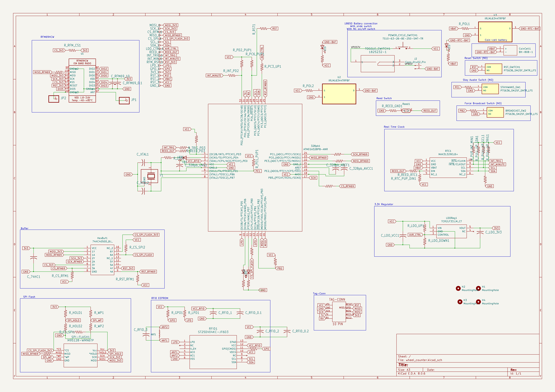Click the H3 mounting hole
Image resolution: width=555 pixels, height=392 pixels.
coord(460,302)
